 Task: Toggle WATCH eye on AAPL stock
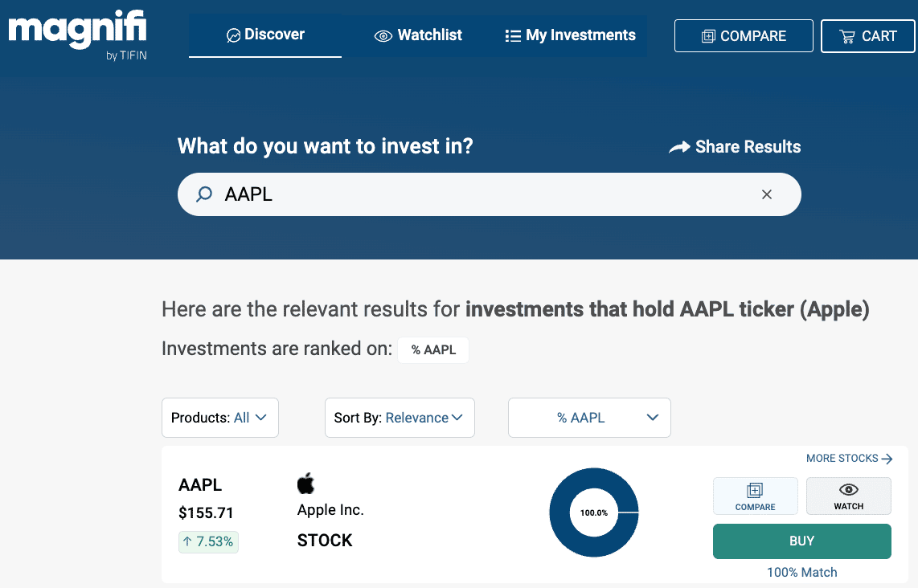pos(848,496)
